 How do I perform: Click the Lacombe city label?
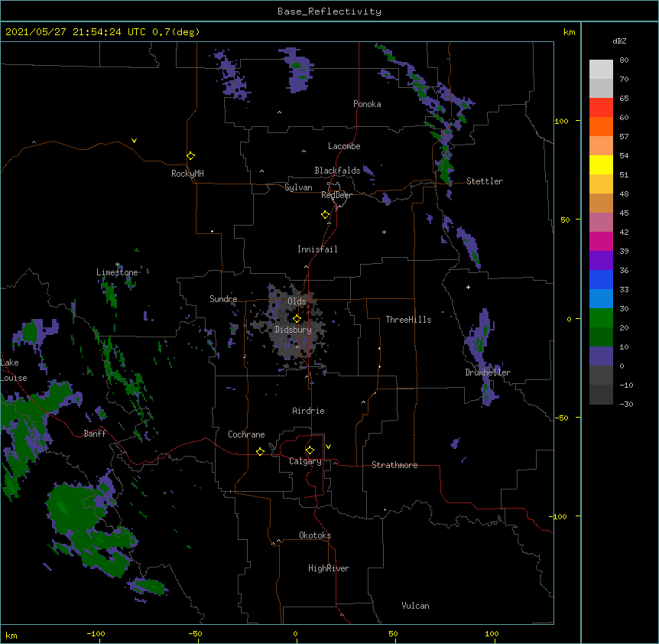tap(344, 146)
